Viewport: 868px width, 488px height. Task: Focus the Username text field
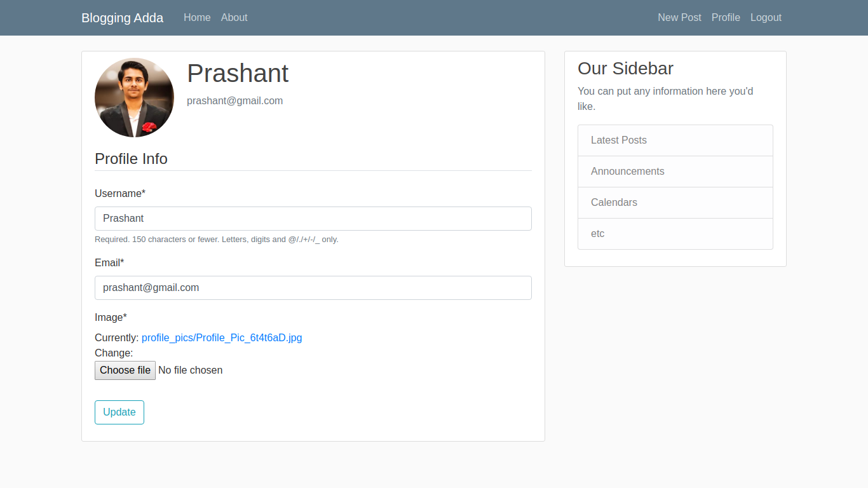(x=313, y=219)
